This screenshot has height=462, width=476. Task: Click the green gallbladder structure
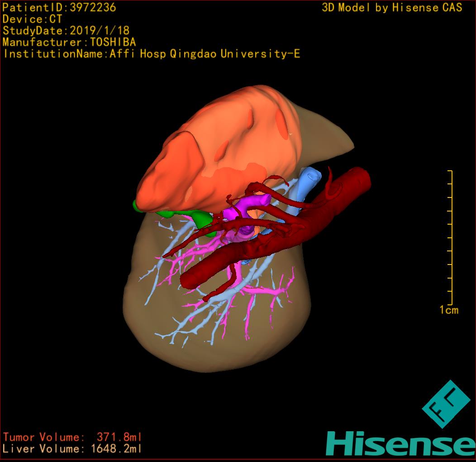coord(199,219)
